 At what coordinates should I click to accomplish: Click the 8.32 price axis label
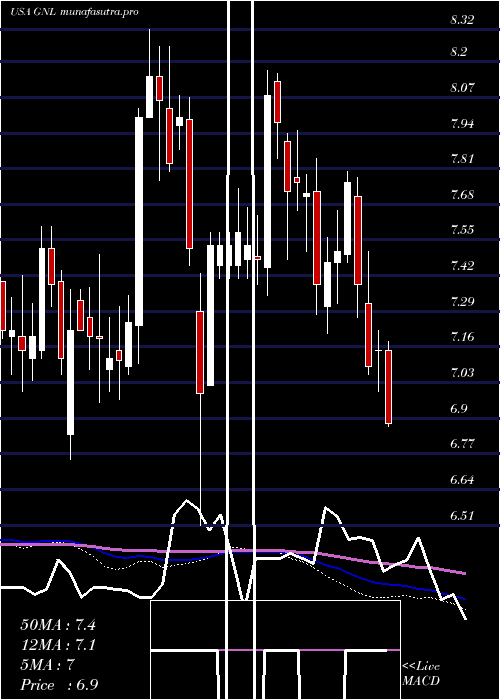[462, 20]
